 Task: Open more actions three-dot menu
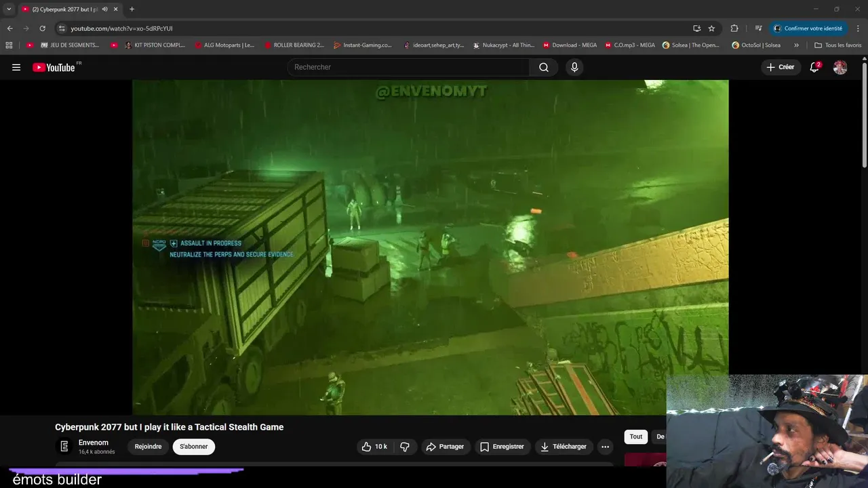[x=605, y=447]
